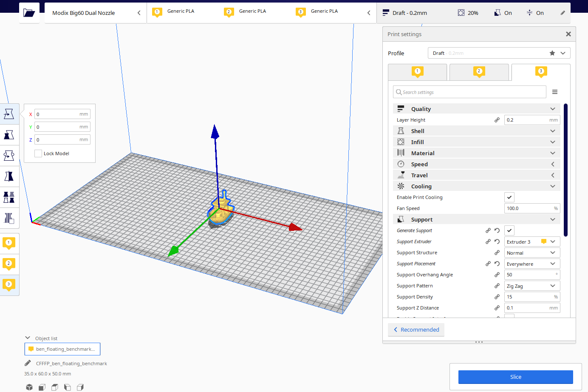Switch to extruder 3 settings tab

540,72
